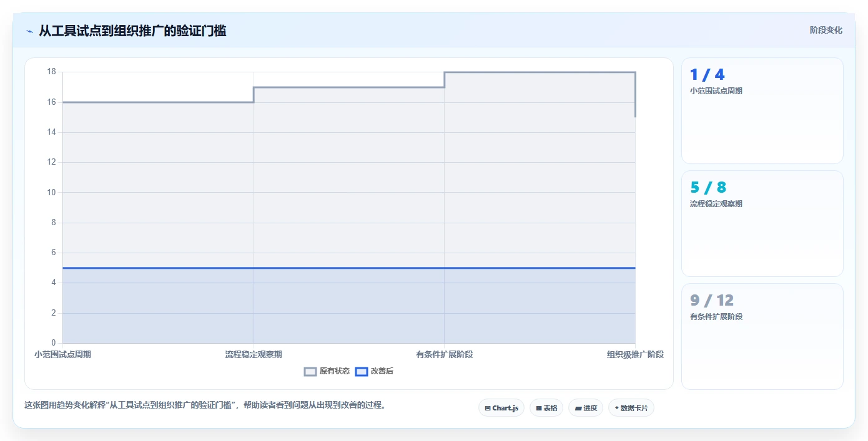Click the chart title 从工具试点到组织推广的验证门槛
Image resolution: width=868 pixels, height=441 pixels.
[132, 31]
